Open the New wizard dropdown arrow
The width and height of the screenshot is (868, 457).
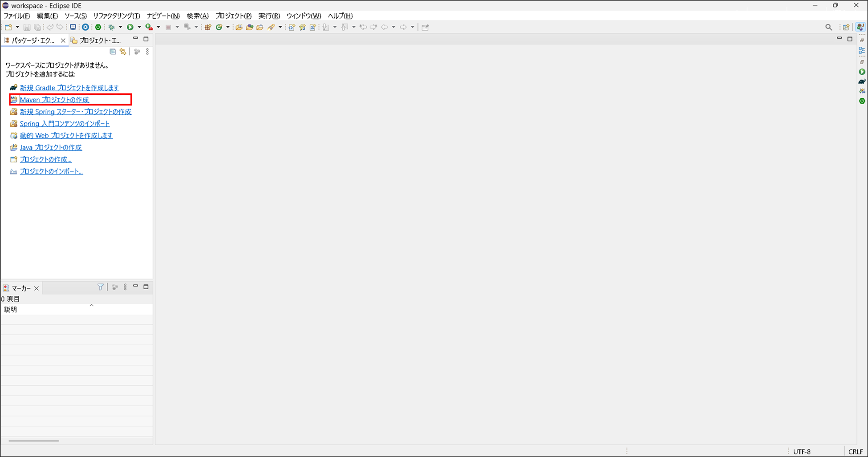pyautogui.click(x=17, y=27)
